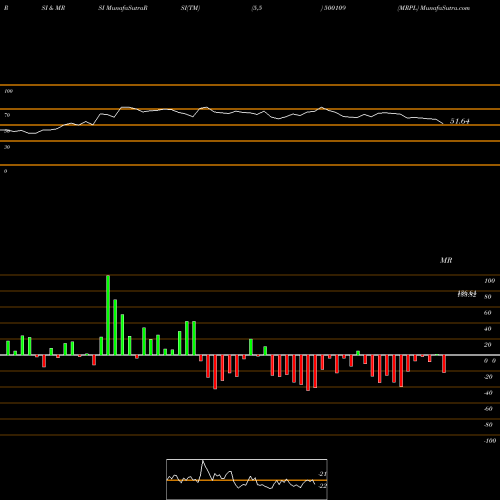500x500 pixels.
Task: Click the 100 label on the RSI axis
Action: click(8, 91)
